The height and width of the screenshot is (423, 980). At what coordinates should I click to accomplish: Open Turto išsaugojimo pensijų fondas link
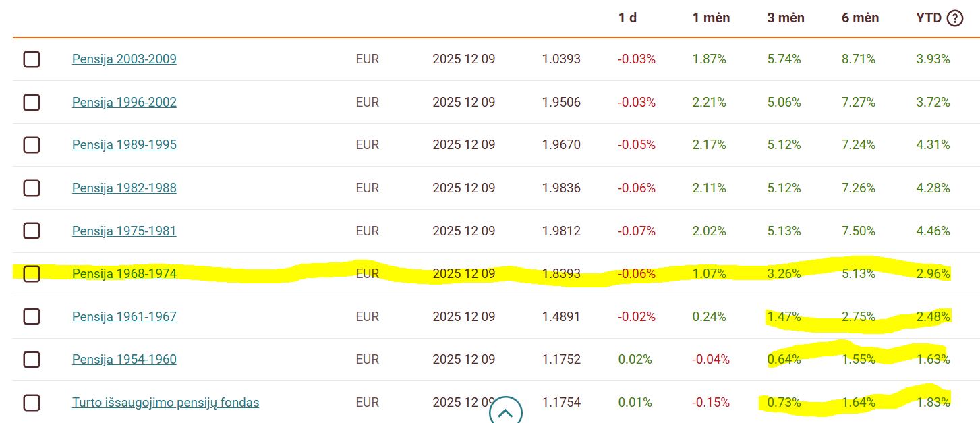point(166,403)
